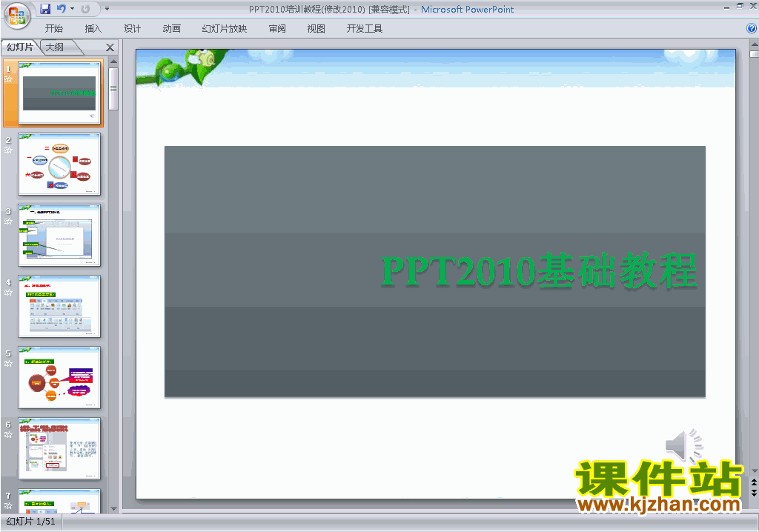759x532 pixels.
Task: Open the 审阅 ribbon tab
Action: [277, 29]
